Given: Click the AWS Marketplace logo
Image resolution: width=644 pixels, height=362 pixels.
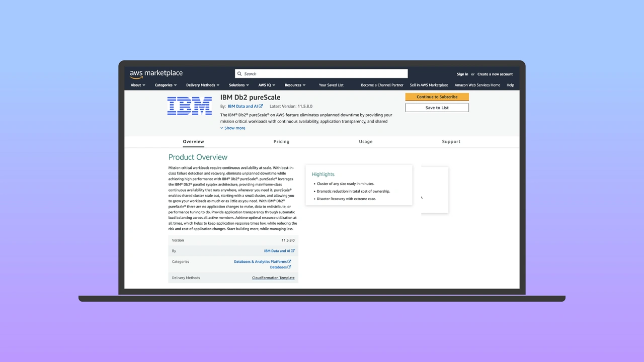Looking at the screenshot, I should [x=156, y=74].
